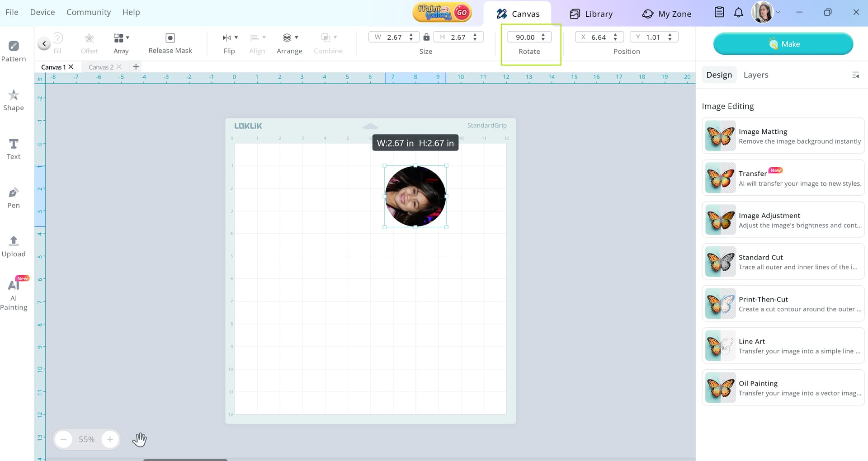Image resolution: width=868 pixels, height=461 pixels.
Task: Switch to the Layers tab
Action: tap(755, 75)
